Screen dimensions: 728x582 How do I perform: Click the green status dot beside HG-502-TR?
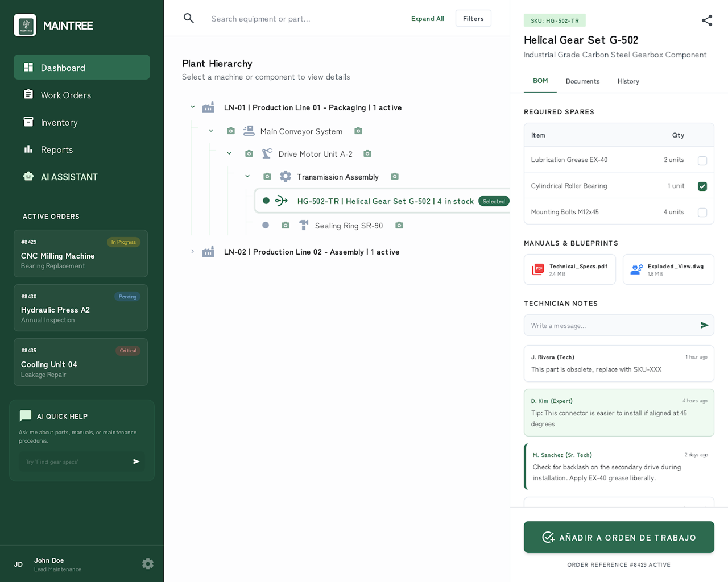pos(266,201)
